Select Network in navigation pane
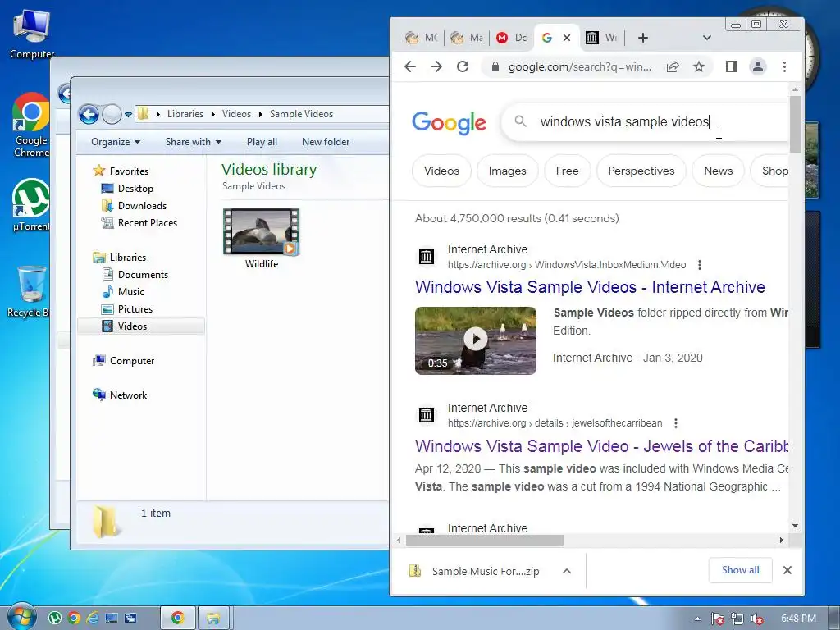Viewport: 840px width, 630px height. pyautogui.click(x=128, y=395)
